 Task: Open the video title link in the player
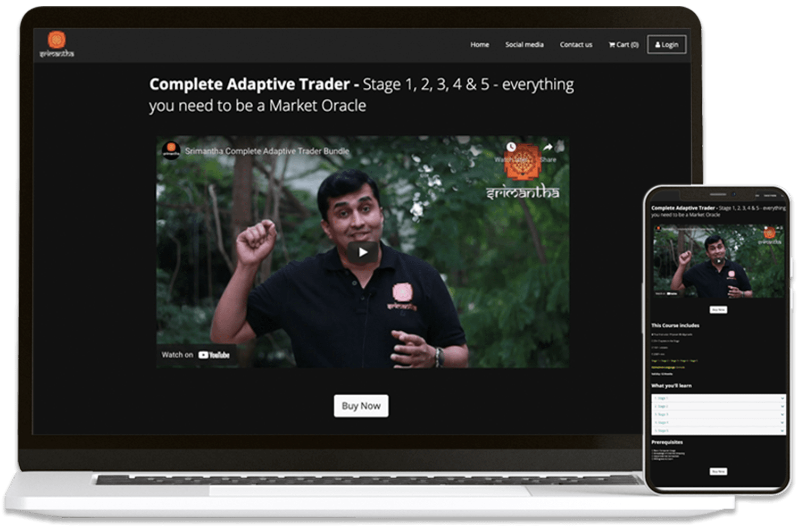click(267, 151)
